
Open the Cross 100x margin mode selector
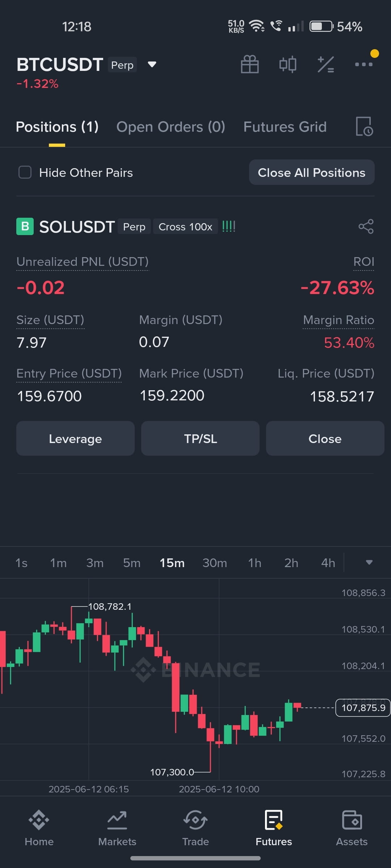(x=185, y=227)
